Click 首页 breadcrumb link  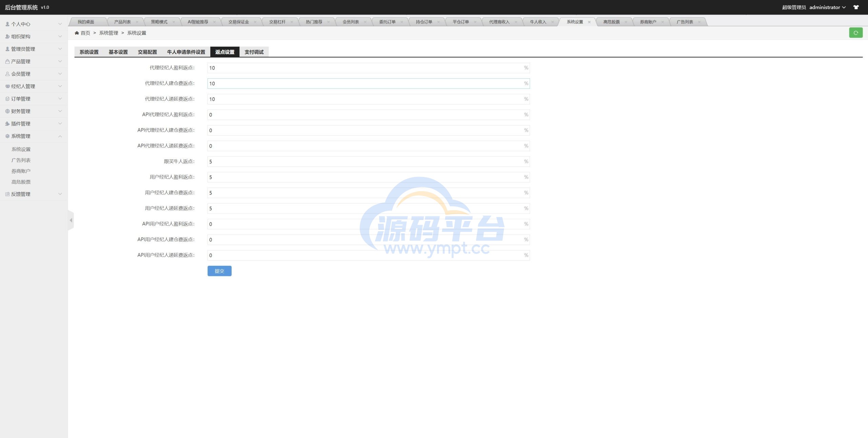(85, 33)
